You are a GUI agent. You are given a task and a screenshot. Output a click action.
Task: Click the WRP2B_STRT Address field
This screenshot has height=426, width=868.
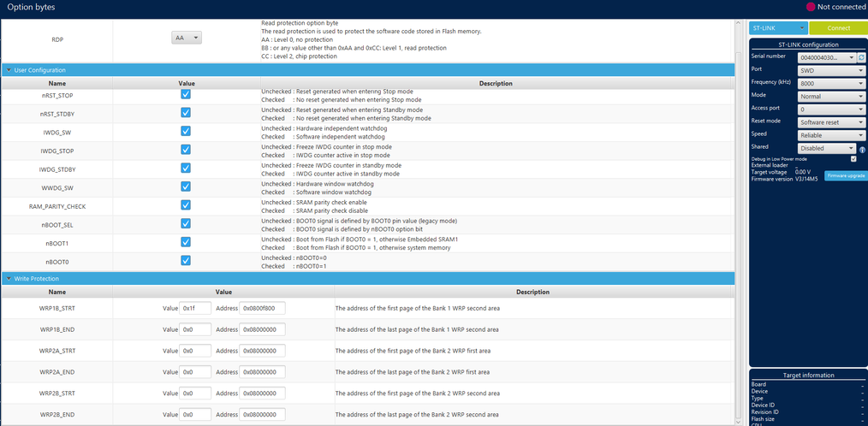point(262,393)
